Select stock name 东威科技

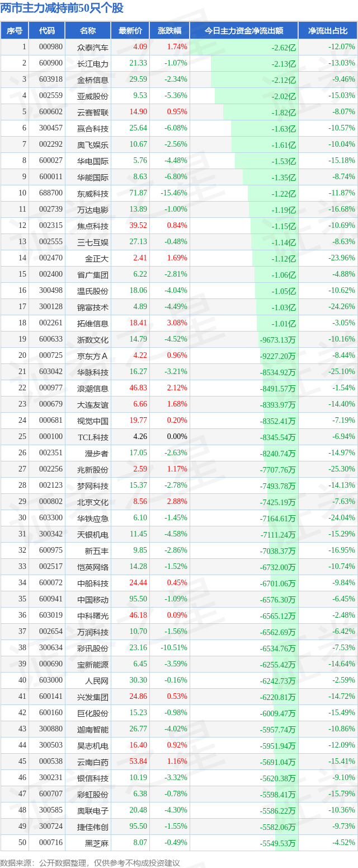[92, 193]
